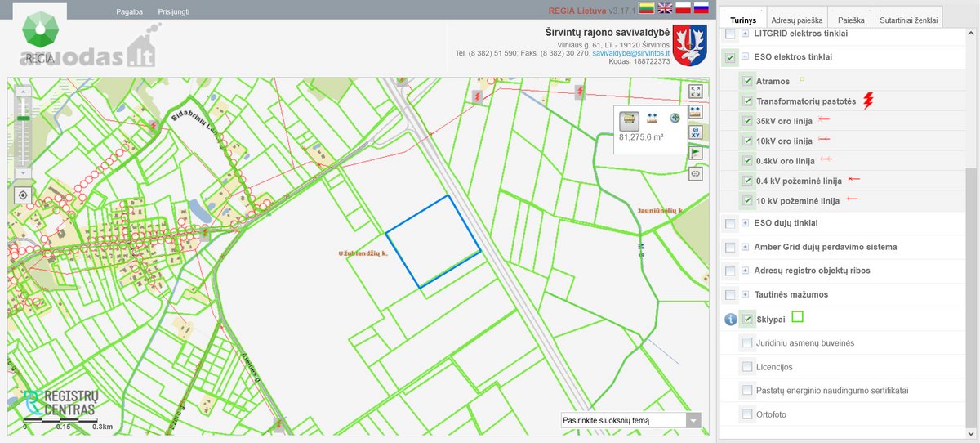Select the area measurement tool
Image resolution: width=980 pixels, height=443 pixels.
pyautogui.click(x=630, y=118)
